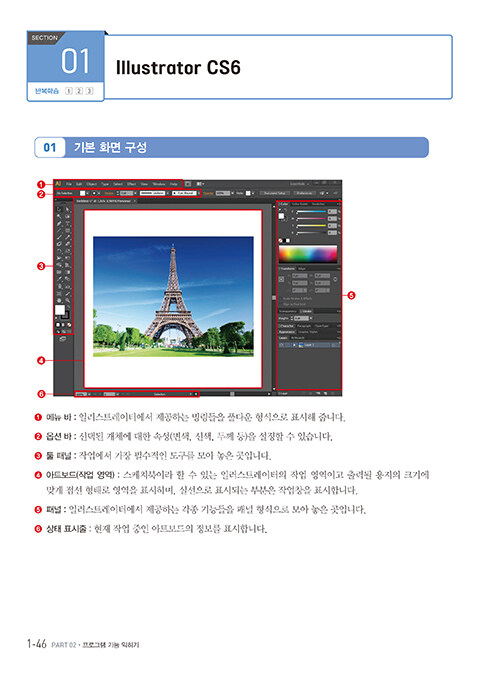The width and height of the screenshot is (500, 676).
Task: Select the Artboard tool
Action: 59,294
